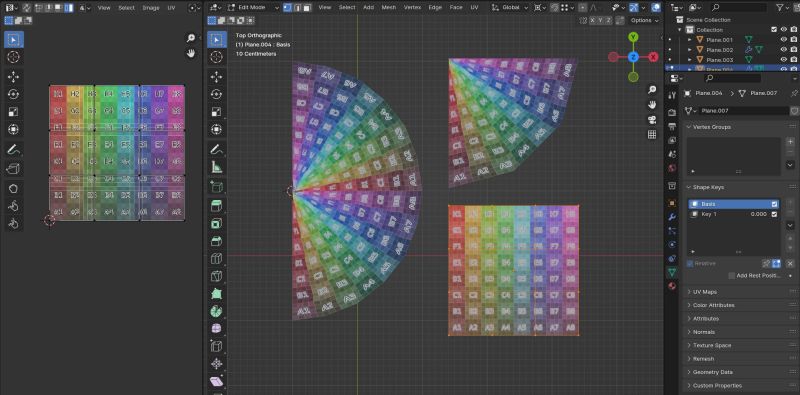
Task: Click the red X axis on gizmo
Action: 653,57
